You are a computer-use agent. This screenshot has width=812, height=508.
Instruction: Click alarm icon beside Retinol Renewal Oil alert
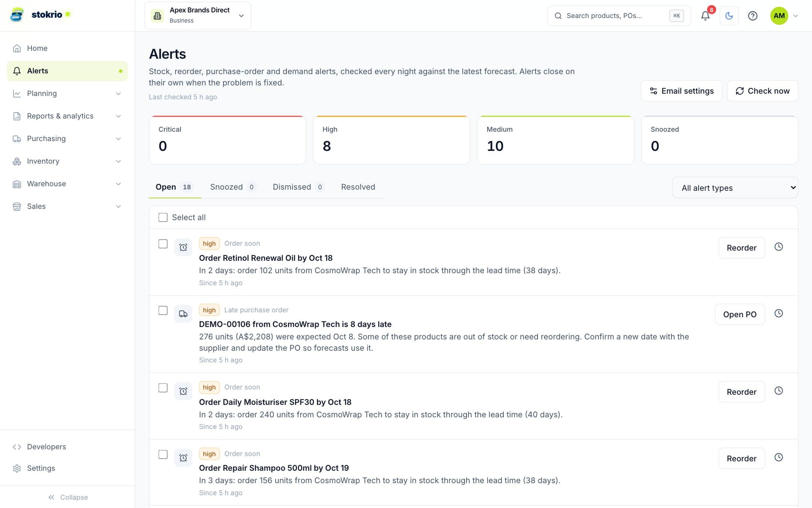183,247
